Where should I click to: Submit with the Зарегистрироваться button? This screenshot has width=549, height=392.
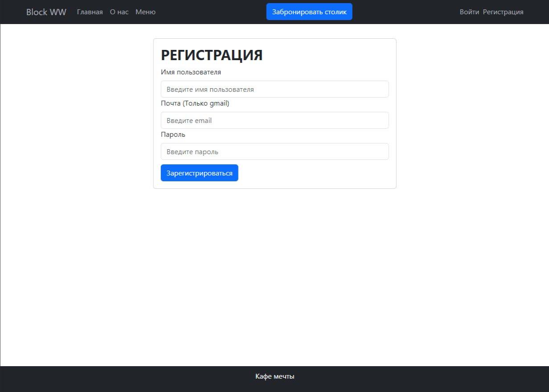coord(199,173)
